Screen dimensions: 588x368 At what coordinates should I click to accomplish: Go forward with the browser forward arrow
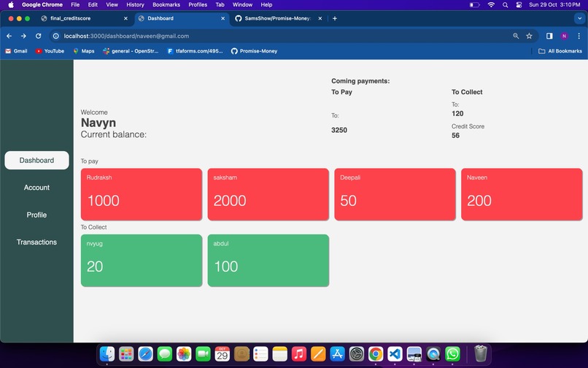(23, 36)
